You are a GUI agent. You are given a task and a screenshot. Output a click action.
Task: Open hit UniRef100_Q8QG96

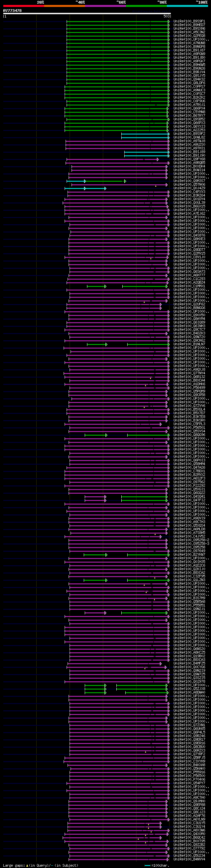click(189, 435)
